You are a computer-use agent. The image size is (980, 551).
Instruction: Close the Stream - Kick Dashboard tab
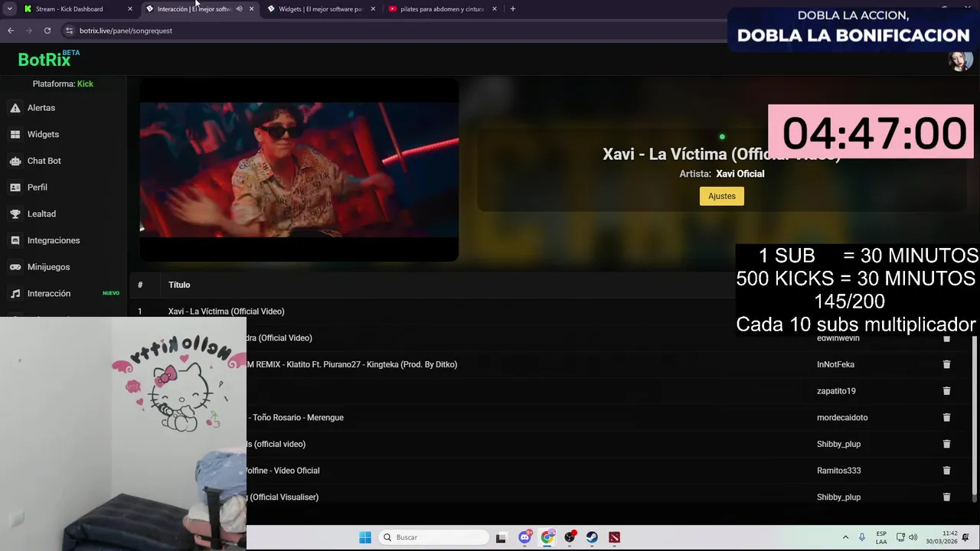(x=129, y=9)
